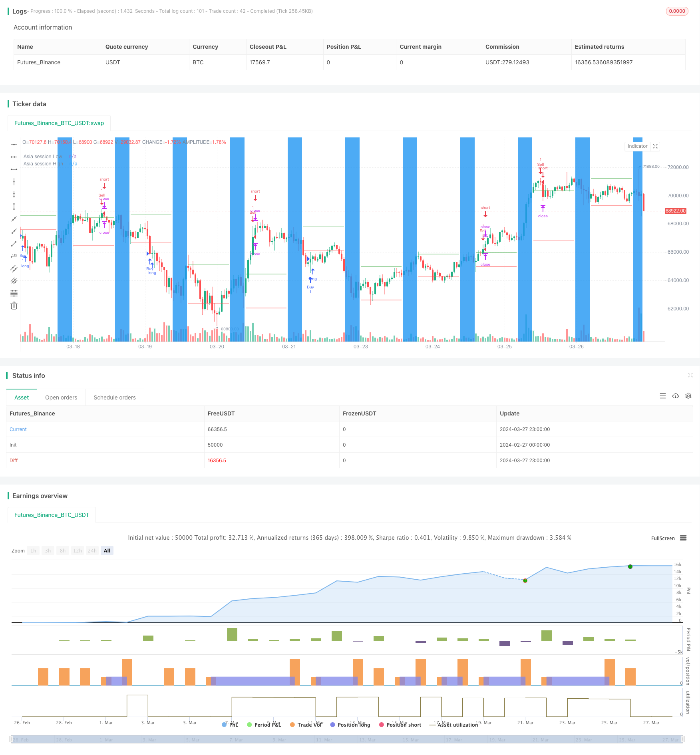Select the horizontal straight line drawing tool
This screenshot has height=755, width=700.
(14, 144)
